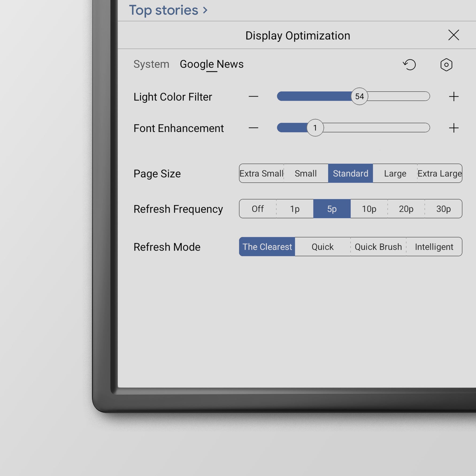This screenshot has height=476, width=476.
Task: Select the Google News tab
Action: click(212, 64)
